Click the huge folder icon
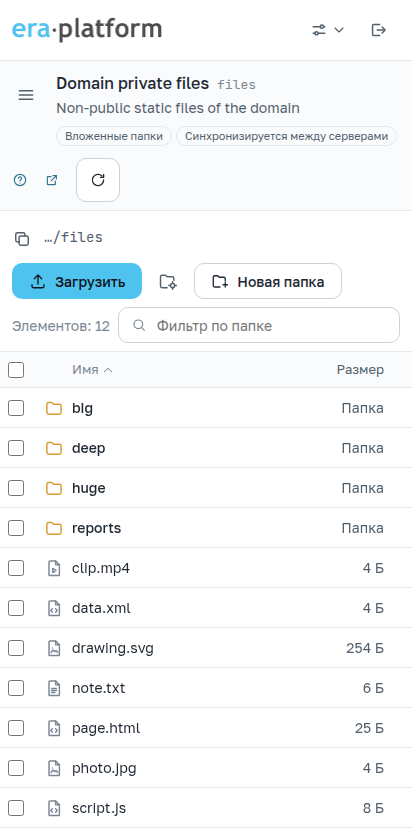 pyautogui.click(x=54, y=488)
